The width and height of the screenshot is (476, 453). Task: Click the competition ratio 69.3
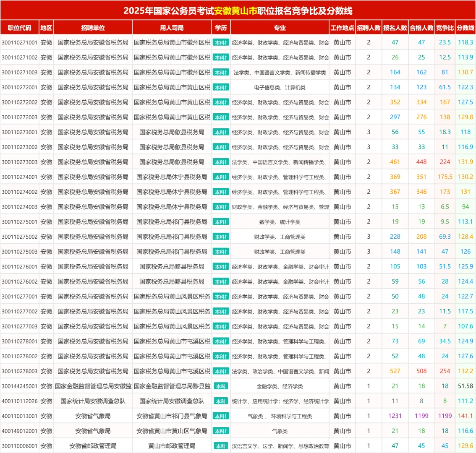pos(445,237)
